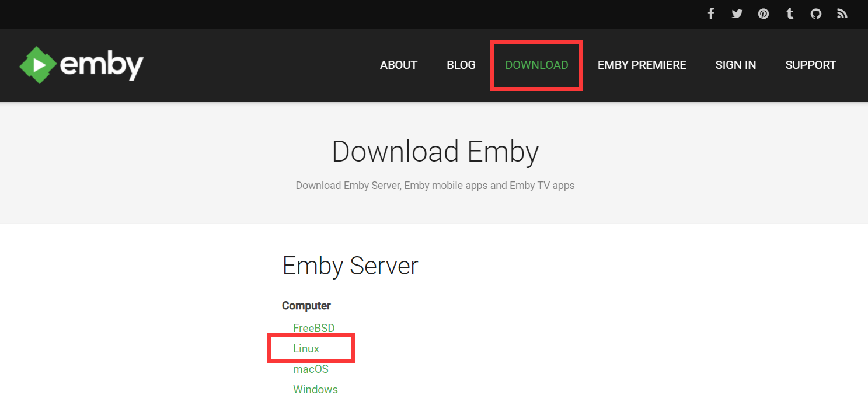Go to the Blog page

point(461,65)
